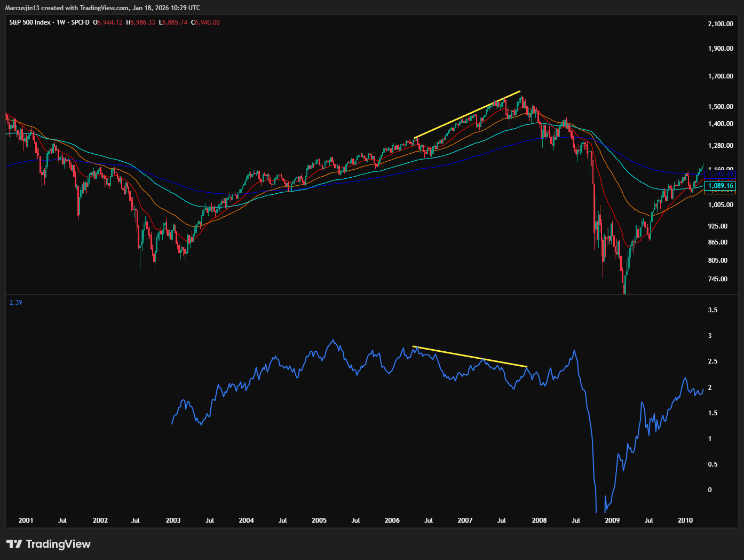Click the 1,005.00 price axis label
744x560 pixels.
721,205
